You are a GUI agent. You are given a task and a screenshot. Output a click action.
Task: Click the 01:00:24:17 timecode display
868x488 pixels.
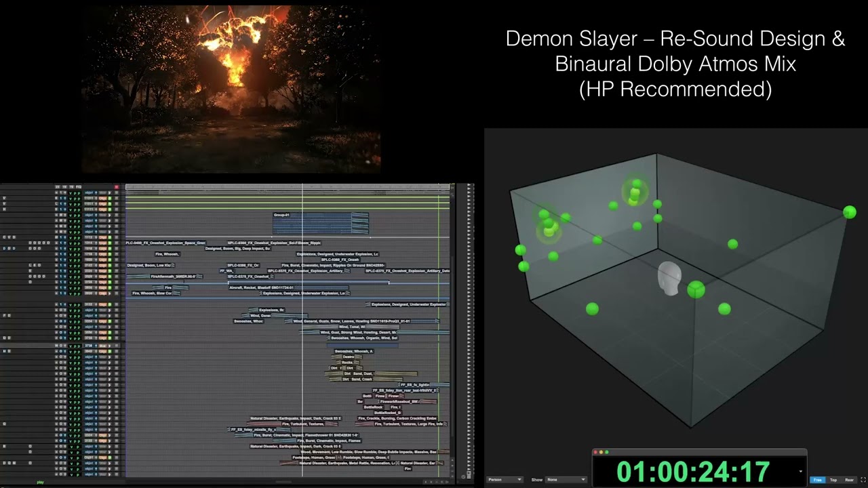[x=692, y=472]
